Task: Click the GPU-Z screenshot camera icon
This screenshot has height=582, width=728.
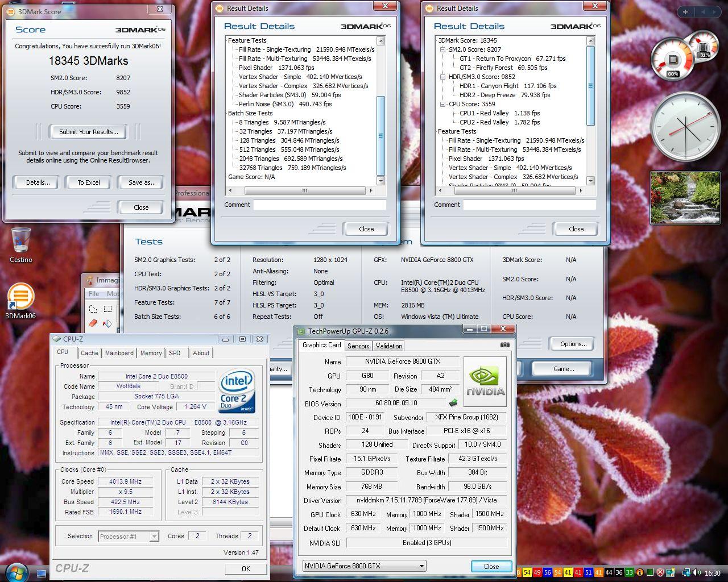Action: coord(504,344)
